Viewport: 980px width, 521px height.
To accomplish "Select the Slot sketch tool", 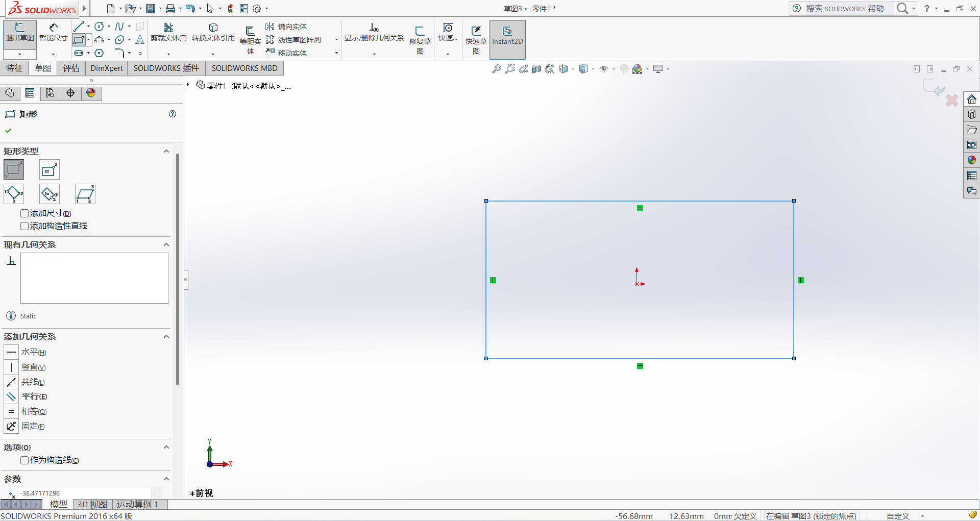I will pyautogui.click(x=79, y=53).
